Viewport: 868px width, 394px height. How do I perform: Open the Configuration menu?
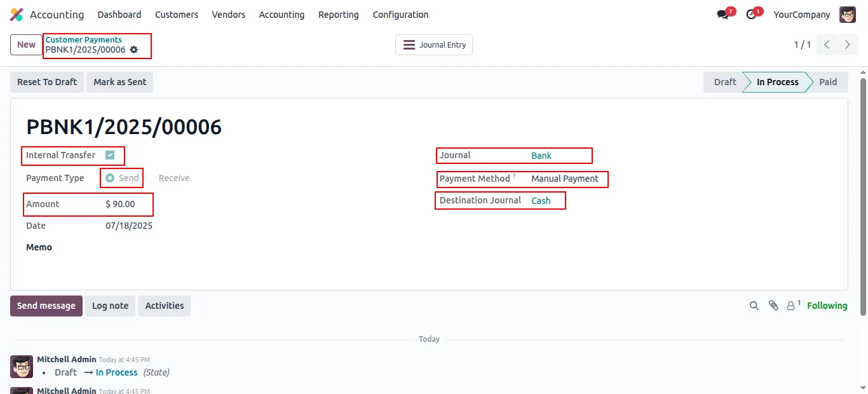tap(400, 15)
